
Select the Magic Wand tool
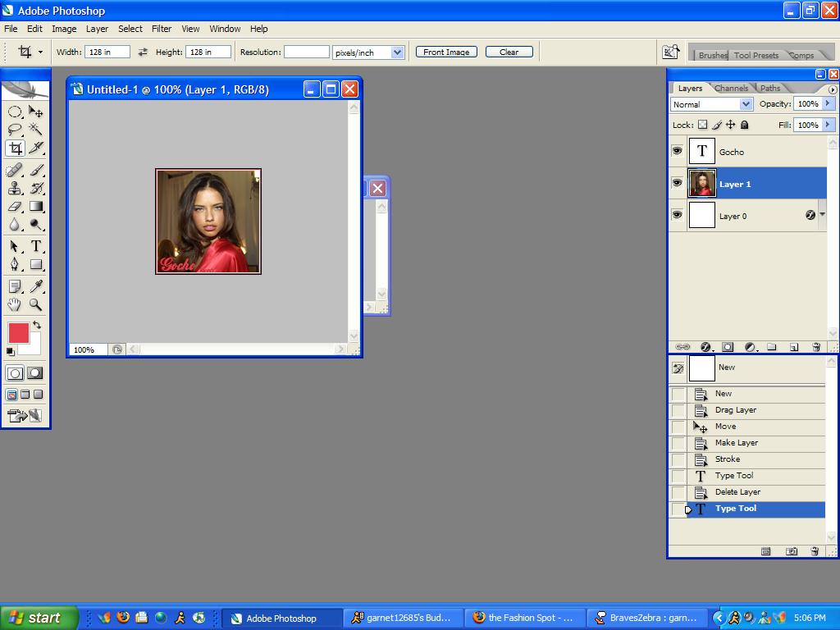click(x=36, y=130)
